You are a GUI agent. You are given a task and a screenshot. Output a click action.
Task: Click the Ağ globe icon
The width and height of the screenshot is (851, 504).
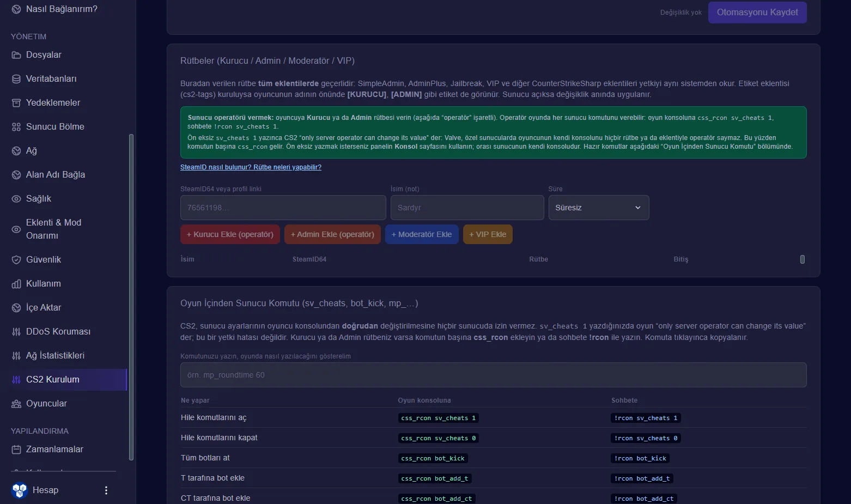pyautogui.click(x=16, y=151)
